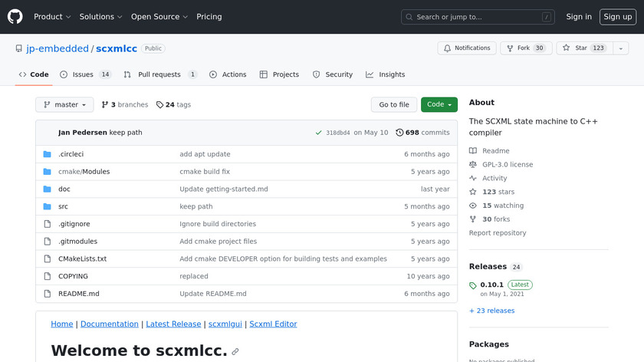Viewport: 644px width, 362px height.
Task: Click the GitHub logo icon
Action: coord(15,17)
